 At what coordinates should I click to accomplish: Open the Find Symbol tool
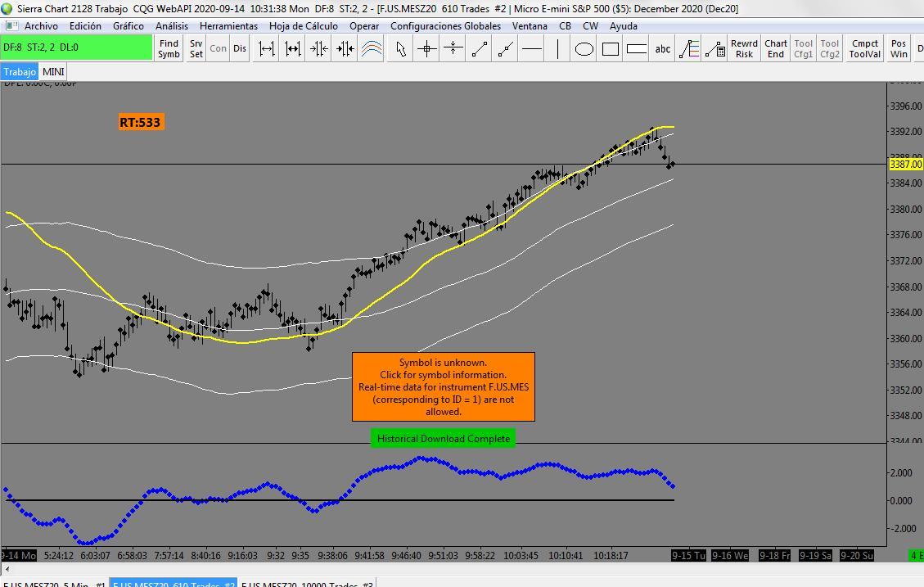tap(169, 48)
